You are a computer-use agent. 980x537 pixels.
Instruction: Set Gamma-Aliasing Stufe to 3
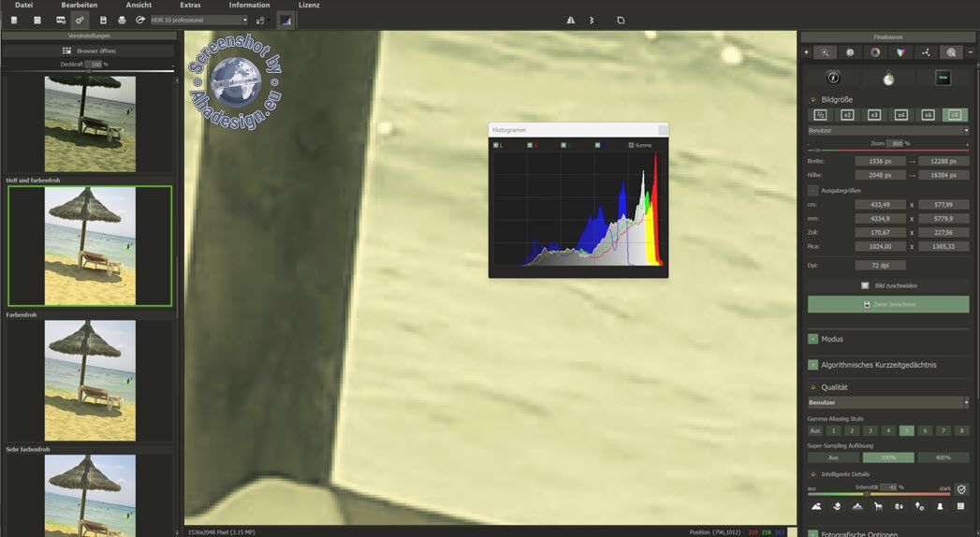(870, 430)
